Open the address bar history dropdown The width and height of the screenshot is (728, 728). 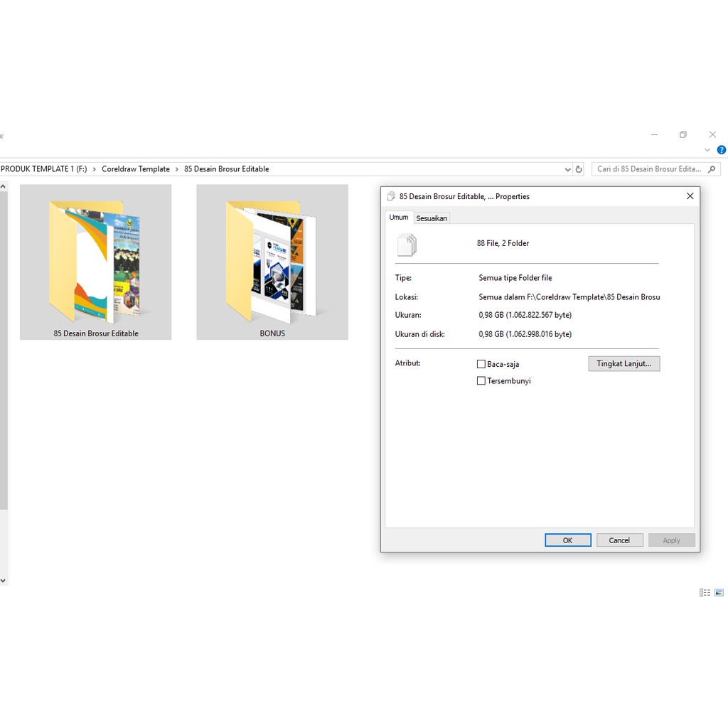(x=567, y=169)
